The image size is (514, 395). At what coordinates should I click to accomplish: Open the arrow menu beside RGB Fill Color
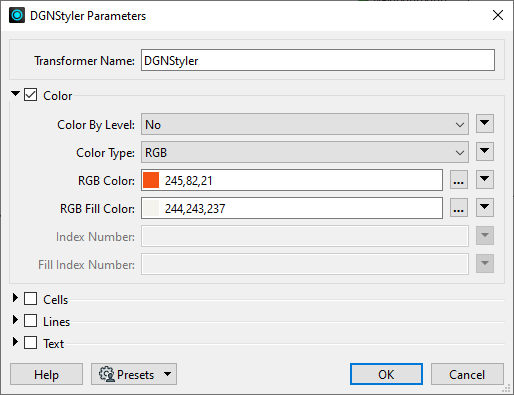click(x=485, y=208)
